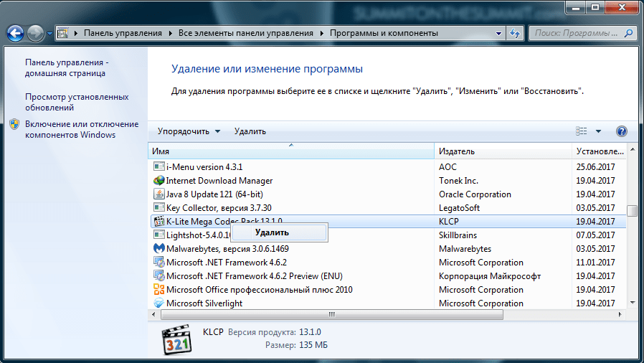Select 'Java 8 Update 121 (64-bit)' entry
The height and width of the screenshot is (363, 644).
214,194
